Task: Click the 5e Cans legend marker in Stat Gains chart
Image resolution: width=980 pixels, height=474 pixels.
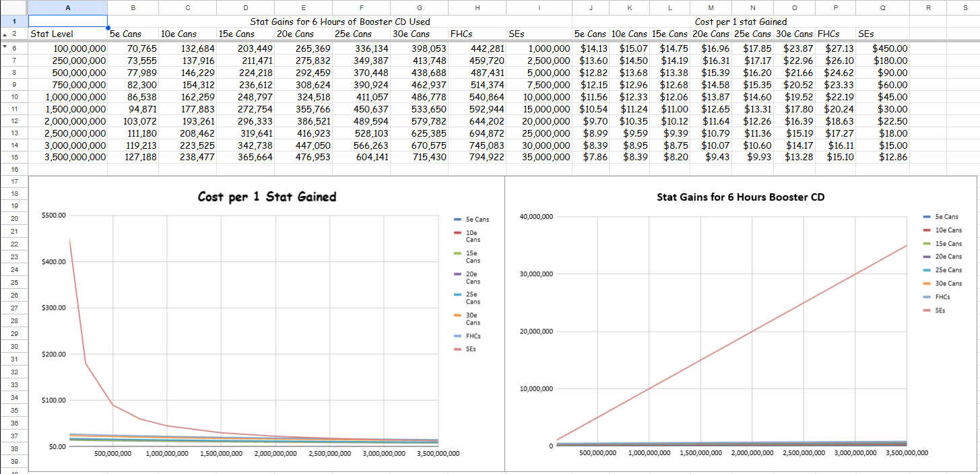Action: 927,217
